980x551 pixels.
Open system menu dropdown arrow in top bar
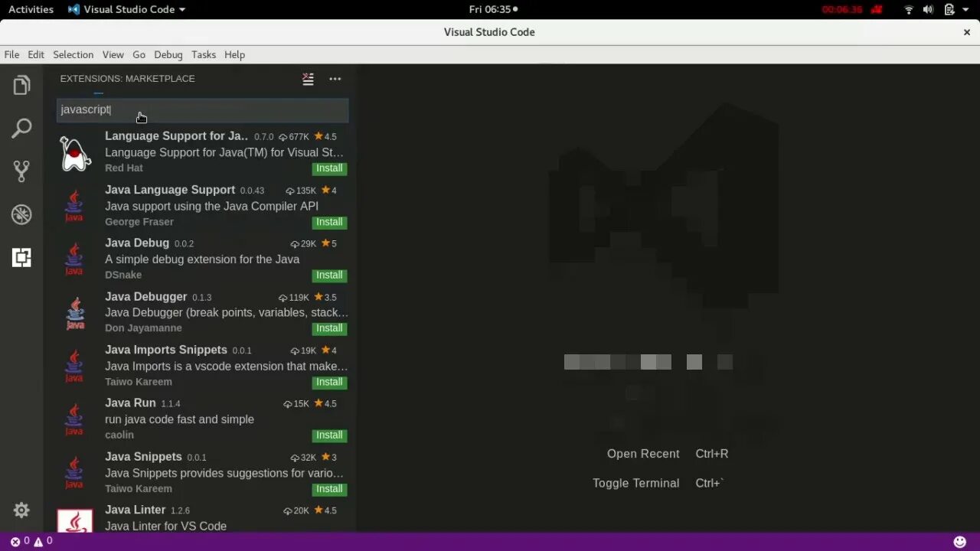coord(966,10)
